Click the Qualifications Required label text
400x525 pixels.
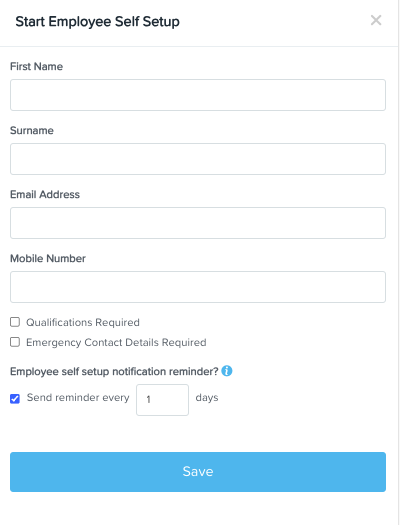point(83,322)
